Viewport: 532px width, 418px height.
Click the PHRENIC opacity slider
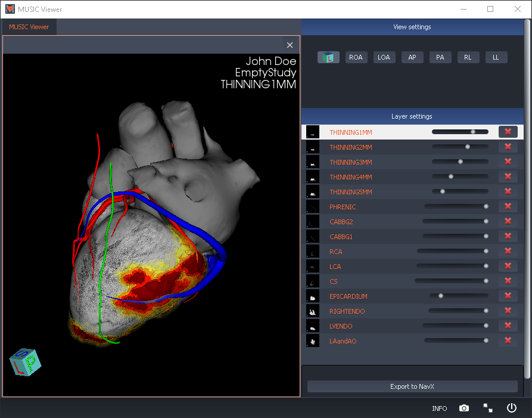(x=456, y=206)
